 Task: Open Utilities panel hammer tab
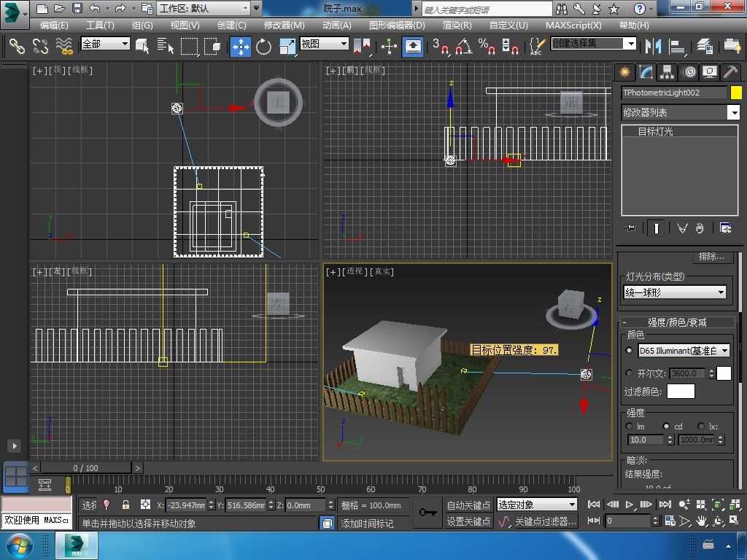tap(730, 72)
